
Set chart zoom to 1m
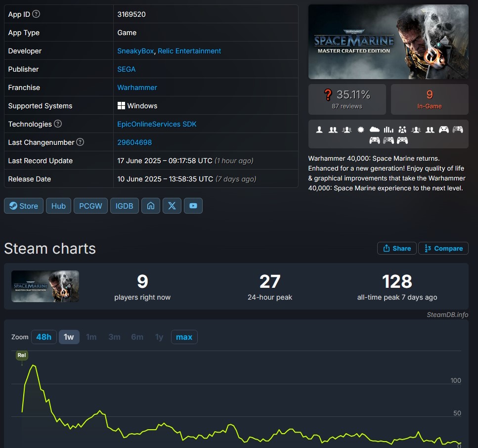pyautogui.click(x=91, y=337)
